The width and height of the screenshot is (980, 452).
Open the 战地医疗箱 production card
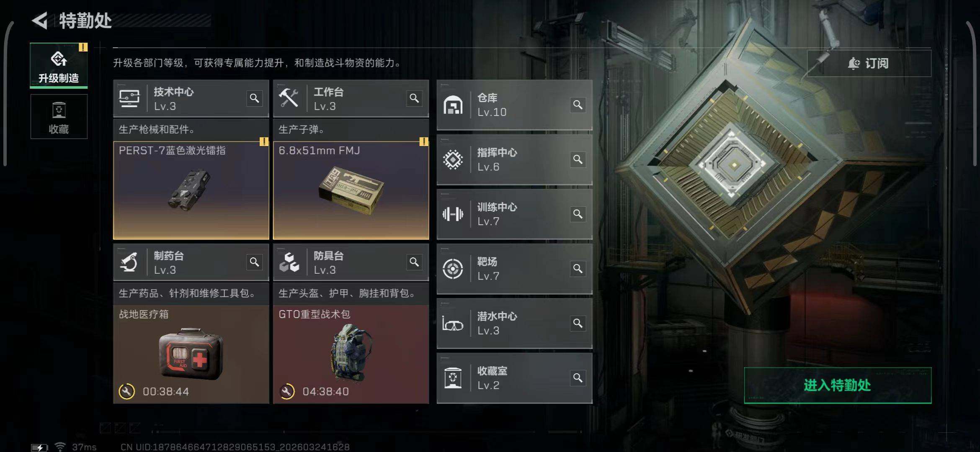point(191,354)
